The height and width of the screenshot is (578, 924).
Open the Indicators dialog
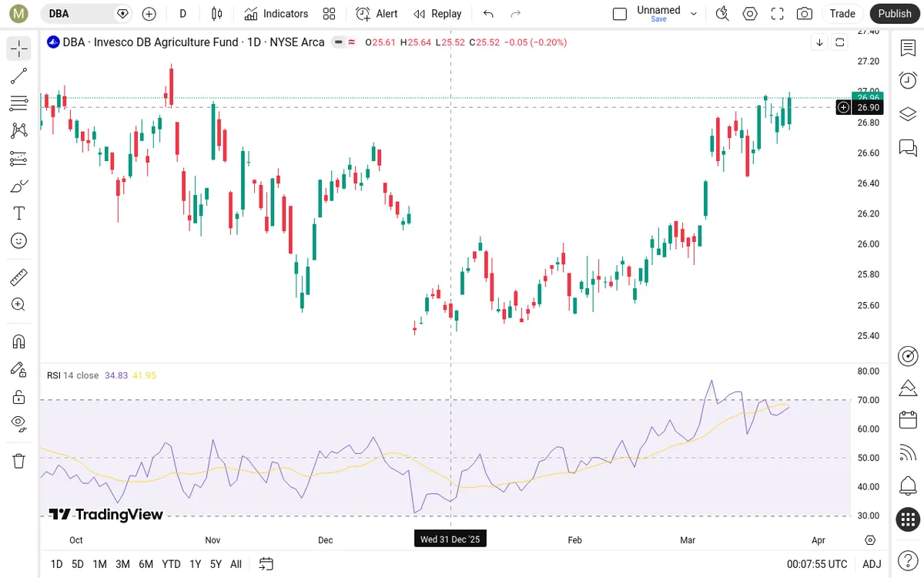(276, 14)
